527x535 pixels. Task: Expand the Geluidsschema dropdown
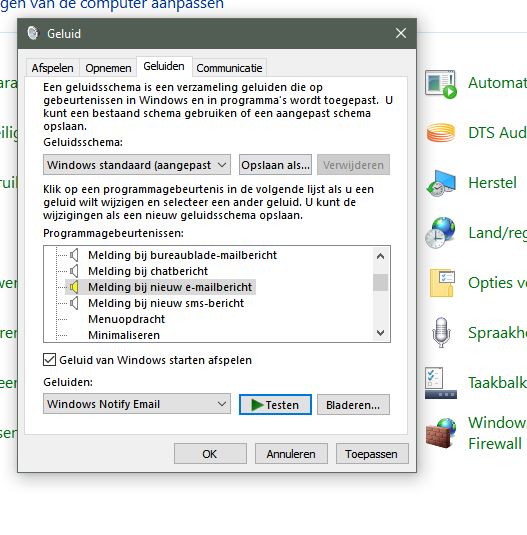(137, 165)
